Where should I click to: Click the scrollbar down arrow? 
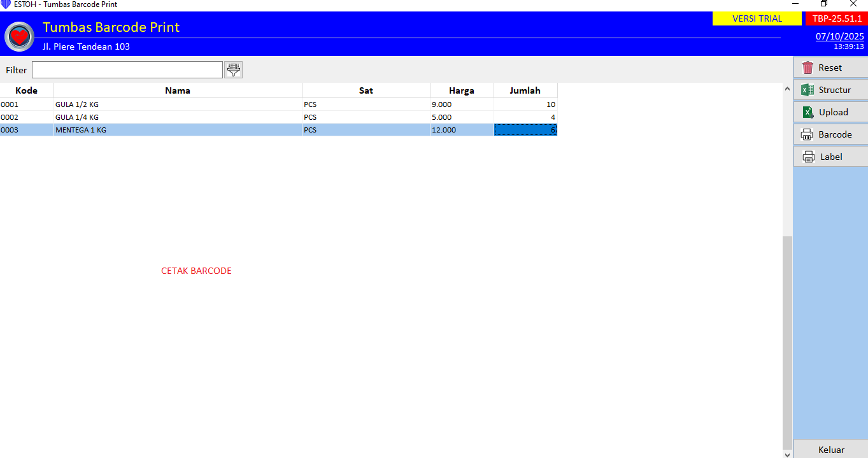(788, 454)
